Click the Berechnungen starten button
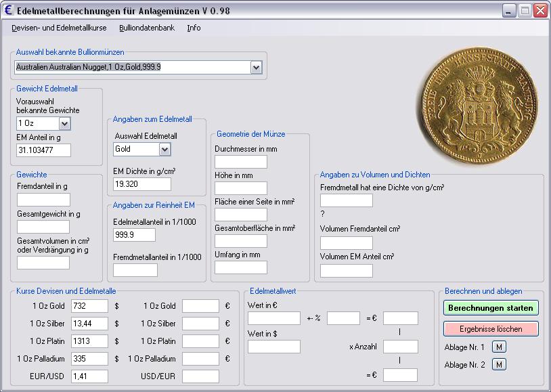Screen dimensions: 551x392 click(491, 308)
